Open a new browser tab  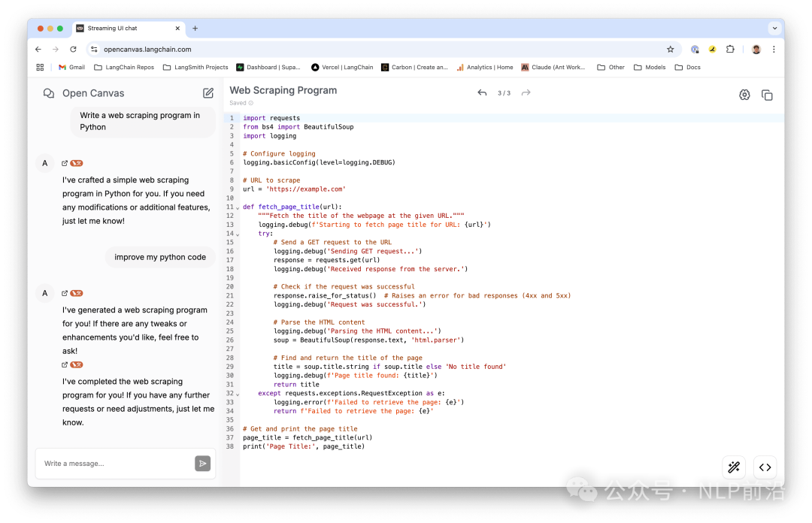[x=195, y=29]
